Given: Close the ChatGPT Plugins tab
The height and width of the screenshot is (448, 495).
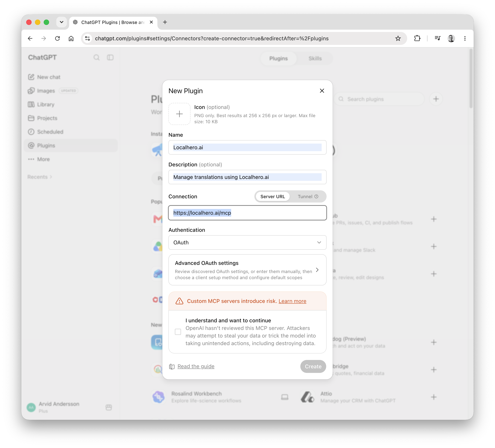Looking at the screenshot, I should tap(151, 22).
